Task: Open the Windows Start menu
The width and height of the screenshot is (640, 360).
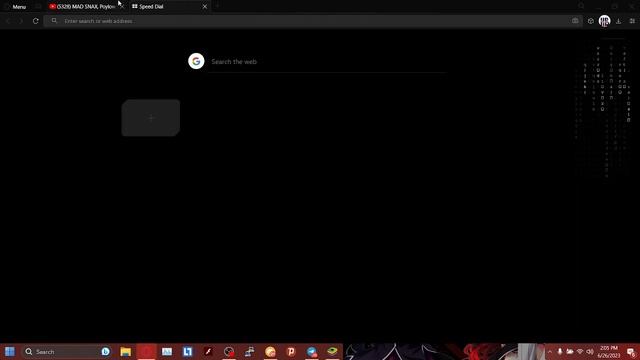Action: (x=10, y=351)
